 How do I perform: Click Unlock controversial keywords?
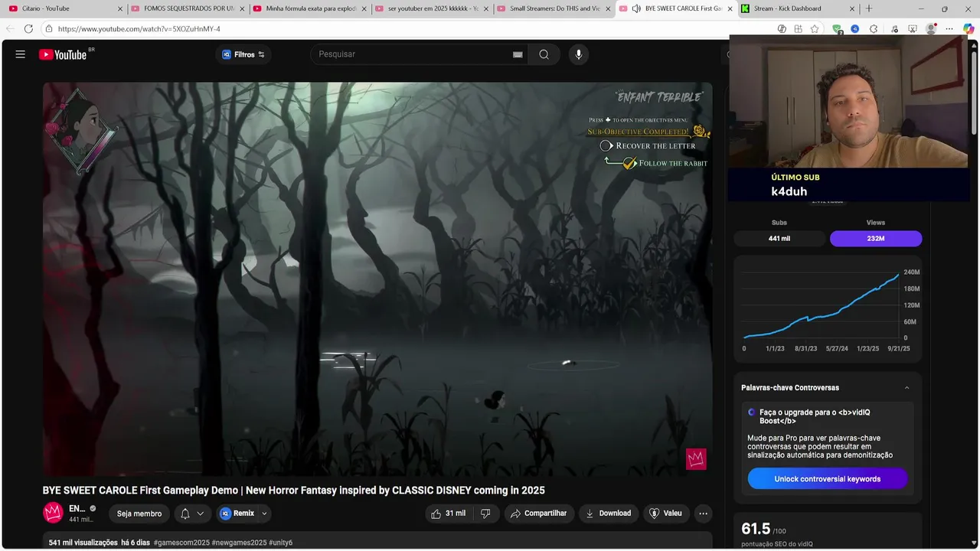click(828, 479)
